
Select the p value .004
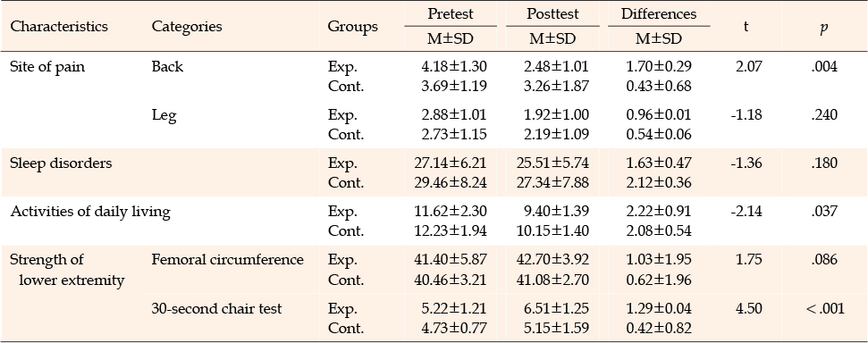click(x=824, y=67)
